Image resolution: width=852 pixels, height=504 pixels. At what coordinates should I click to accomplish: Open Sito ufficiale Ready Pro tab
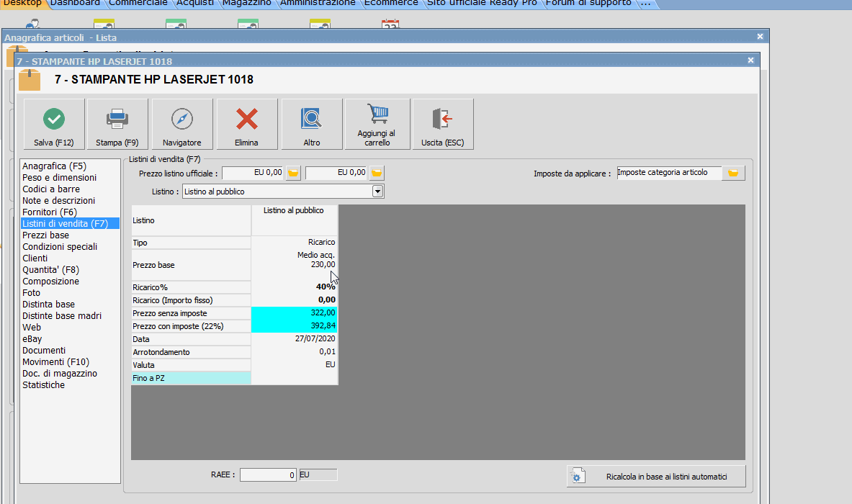pos(482,4)
